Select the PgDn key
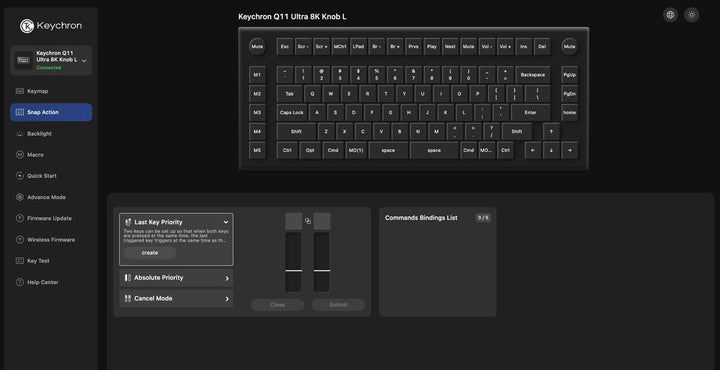The height and width of the screenshot is (370, 720). click(569, 94)
